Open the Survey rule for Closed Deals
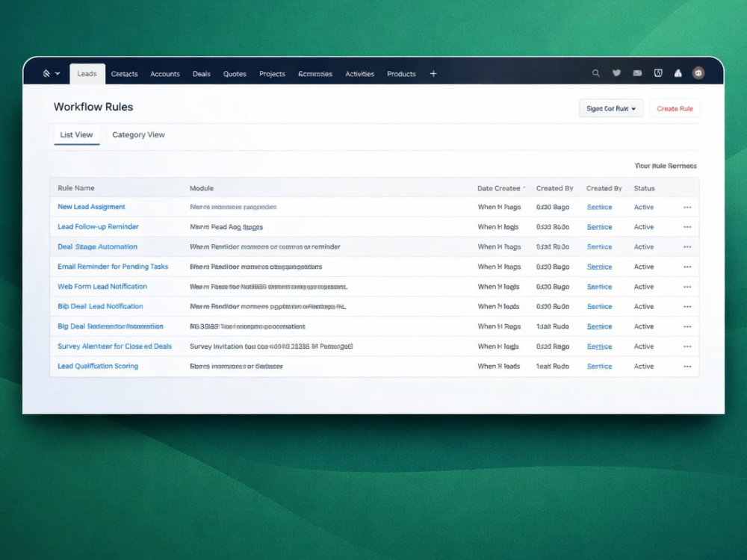Image resolution: width=747 pixels, height=560 pixels. click(x=114, y=346)
